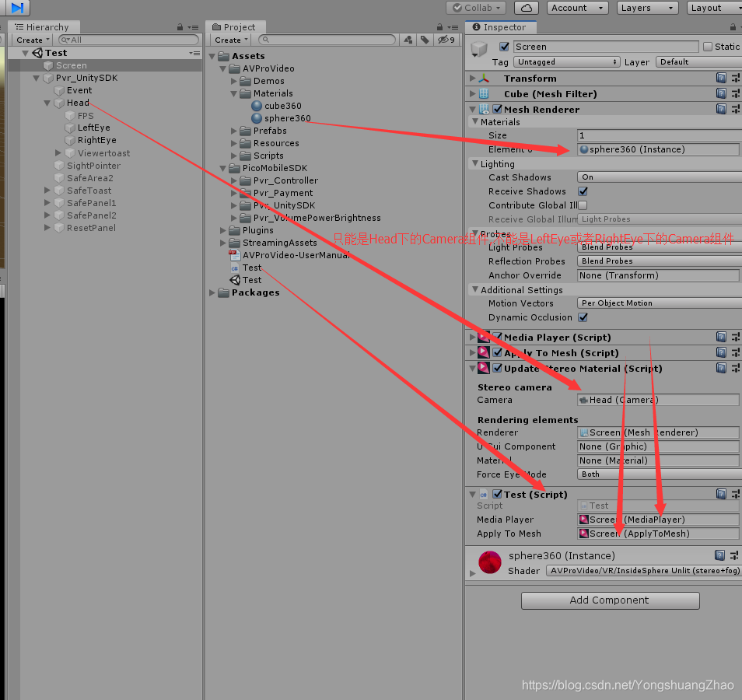Image resolution: width=742 pixels, height=700 pixels.
Task: Open Project Create menu
Action: 231,40
